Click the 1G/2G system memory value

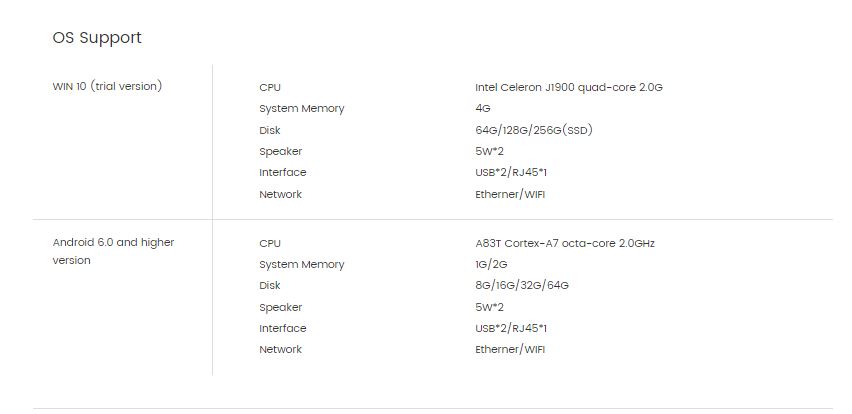(x=491, y=265)
